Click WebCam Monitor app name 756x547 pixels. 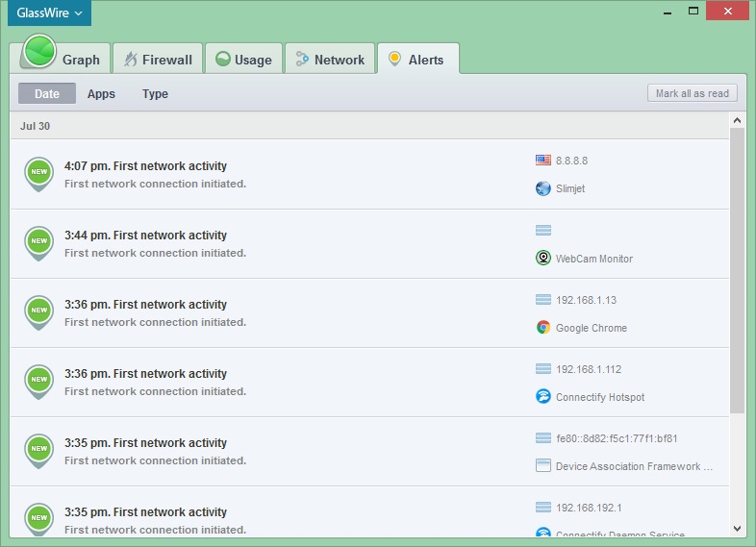(594, 259)
